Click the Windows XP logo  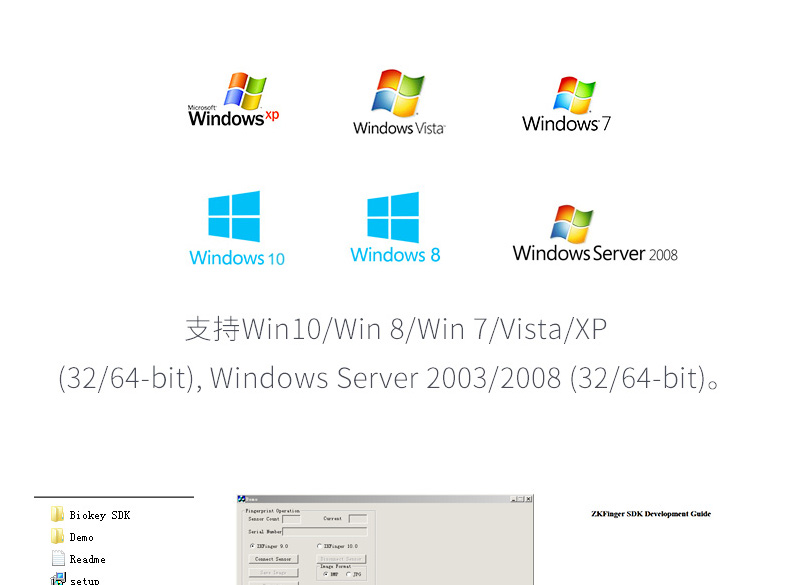233,99
